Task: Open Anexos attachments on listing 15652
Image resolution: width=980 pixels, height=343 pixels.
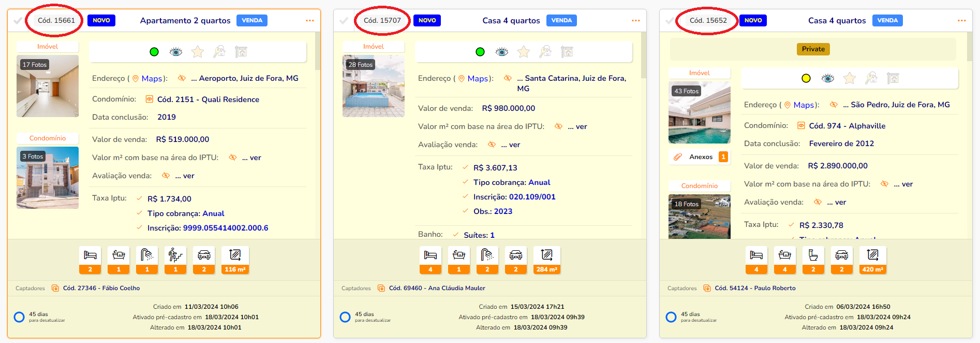Action: [701, 157]
